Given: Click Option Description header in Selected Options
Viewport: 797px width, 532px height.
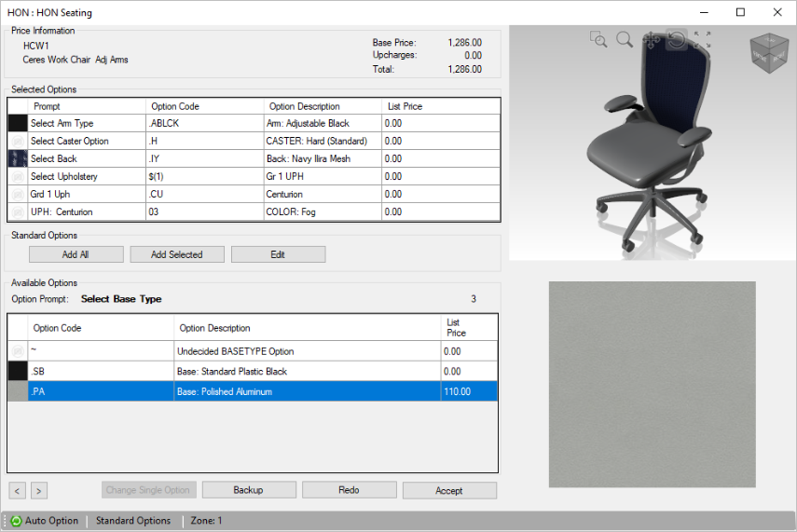Looking at the screenshot, I should coord(323,106).
